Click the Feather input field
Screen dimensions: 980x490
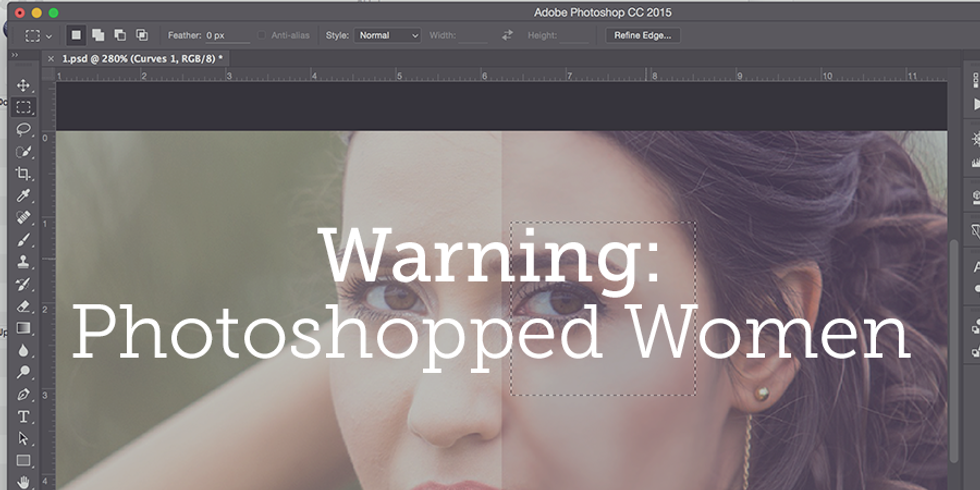tap(224, 35)
